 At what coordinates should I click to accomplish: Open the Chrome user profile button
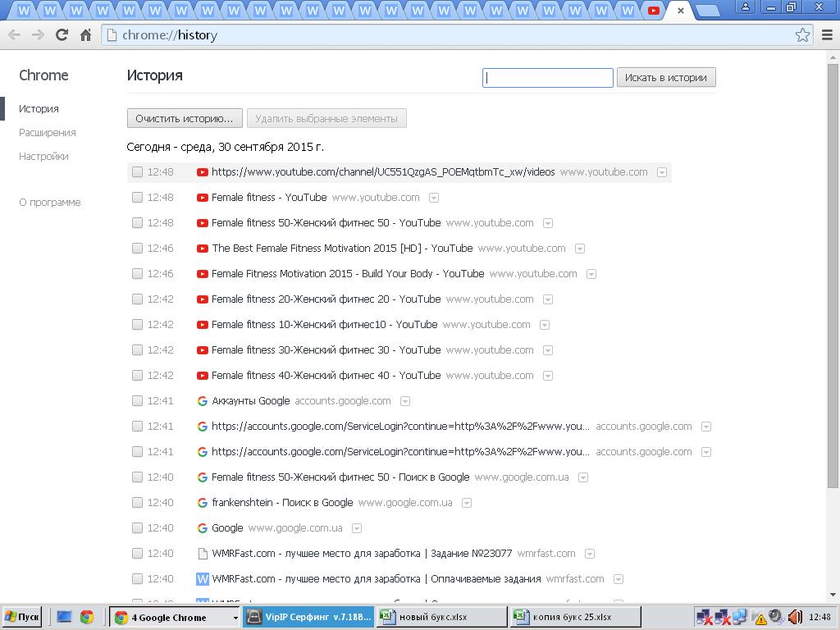click(x=745, y=7)
